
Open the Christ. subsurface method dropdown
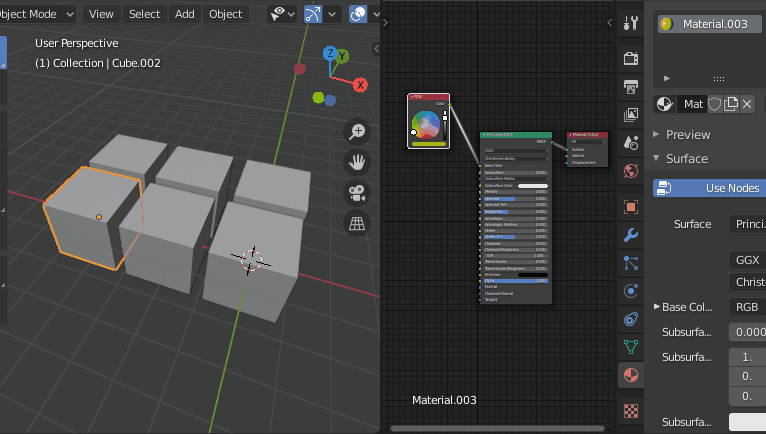pos(747,282)
